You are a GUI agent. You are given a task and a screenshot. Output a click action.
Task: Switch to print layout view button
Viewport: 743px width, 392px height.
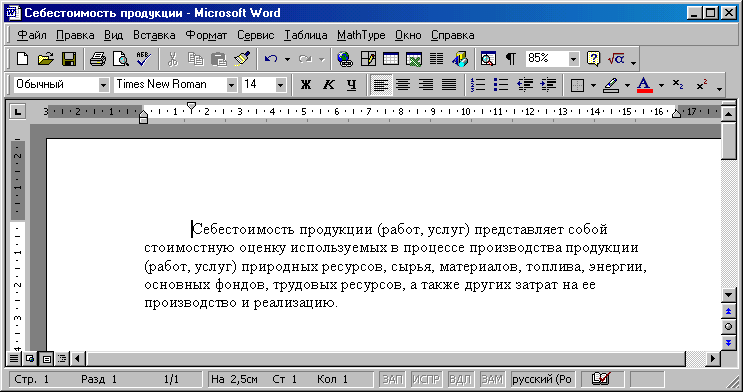(46, 359)
